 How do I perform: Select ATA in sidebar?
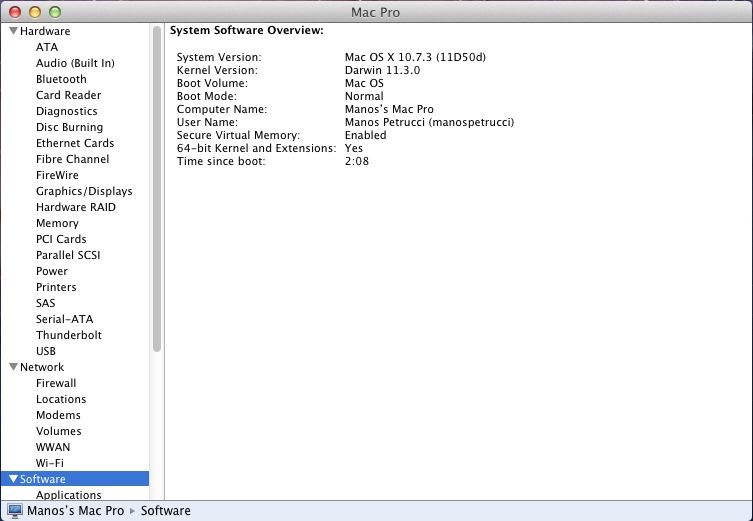[47, 47]
